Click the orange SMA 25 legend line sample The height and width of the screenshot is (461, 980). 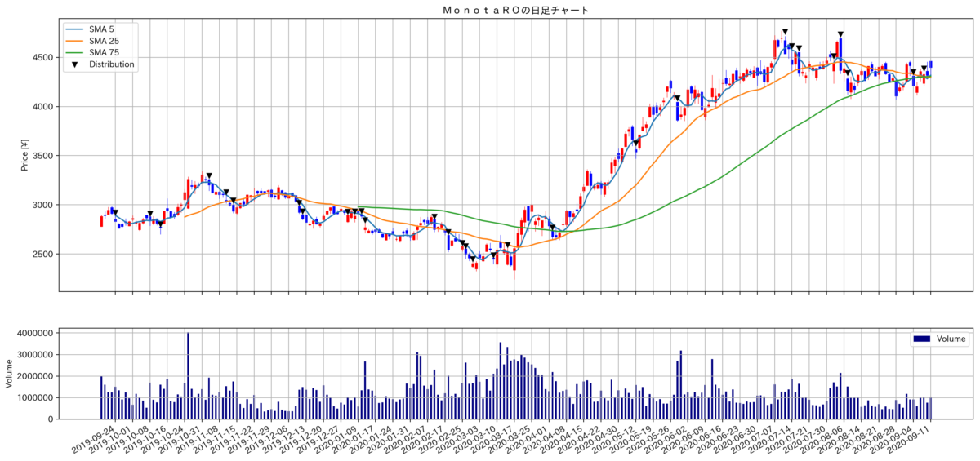[x=74, y=41]
